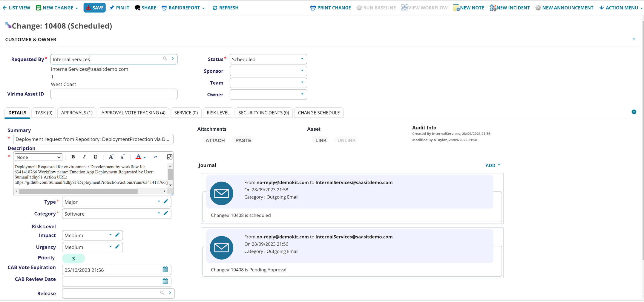Open CAB Vote Expiration calendar picker

pyautogui.click(x=165, y=270)
